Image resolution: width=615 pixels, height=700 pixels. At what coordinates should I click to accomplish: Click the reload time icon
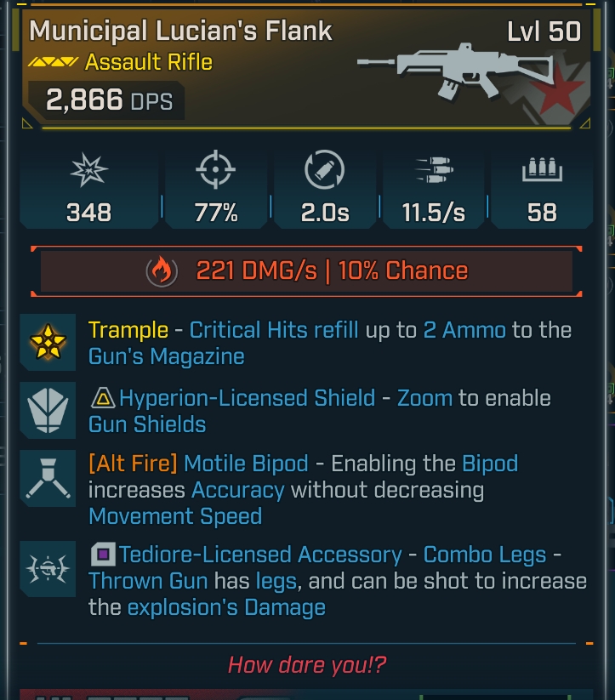coord(324,171)
